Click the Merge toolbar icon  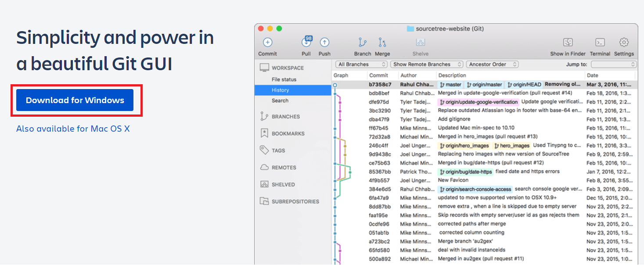[x=382, y=43]
